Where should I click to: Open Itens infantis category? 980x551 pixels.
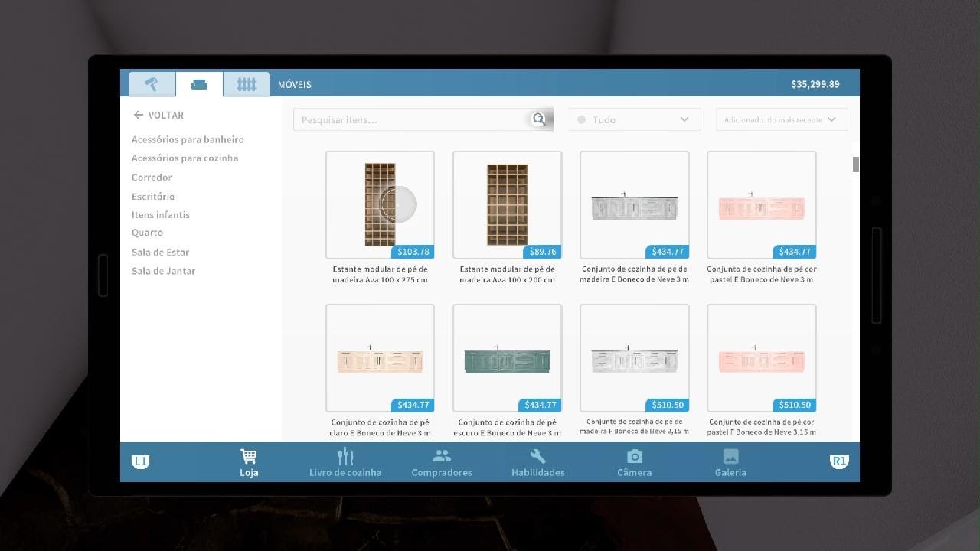coord(160,215)
